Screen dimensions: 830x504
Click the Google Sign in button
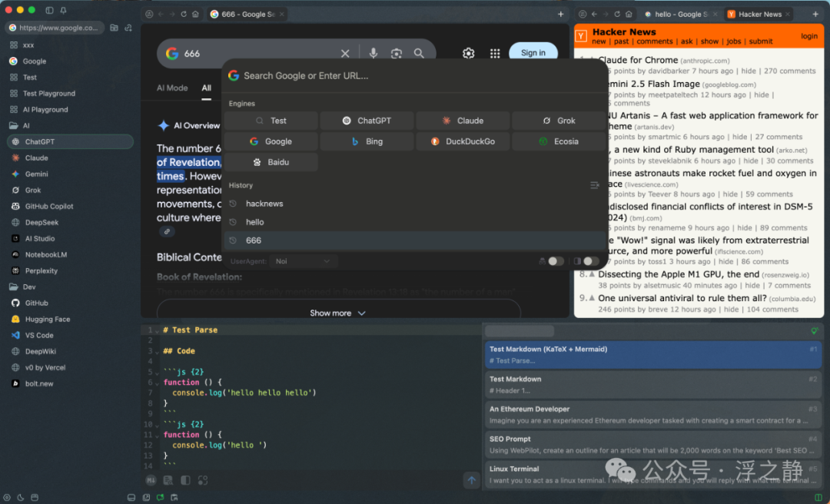point(533,53)
